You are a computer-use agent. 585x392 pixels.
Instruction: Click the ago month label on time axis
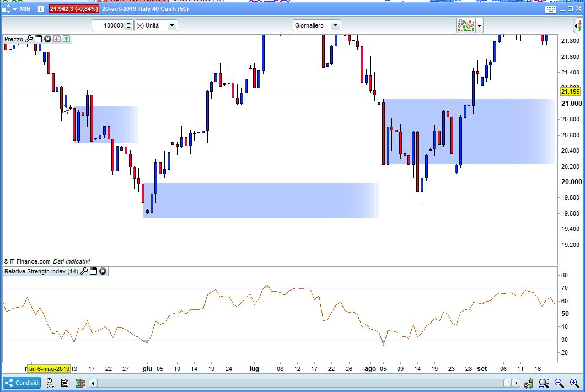coord(370,369)
